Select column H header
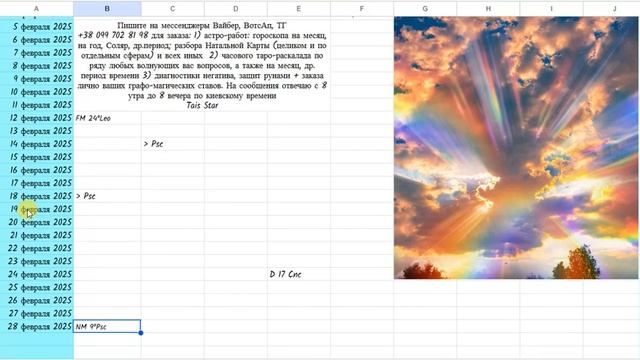 (x=488, y=9)
